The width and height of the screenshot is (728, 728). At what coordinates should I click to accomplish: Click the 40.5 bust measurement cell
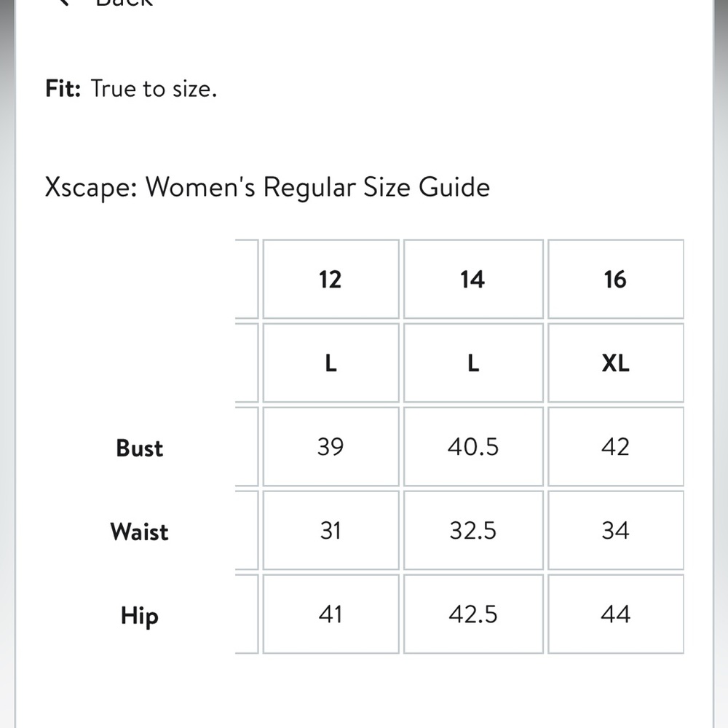pyautogui.click(x=473, y=447)
